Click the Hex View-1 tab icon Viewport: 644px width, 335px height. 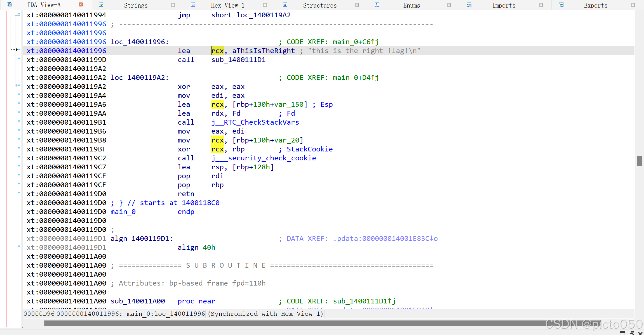tap(193, 5)
